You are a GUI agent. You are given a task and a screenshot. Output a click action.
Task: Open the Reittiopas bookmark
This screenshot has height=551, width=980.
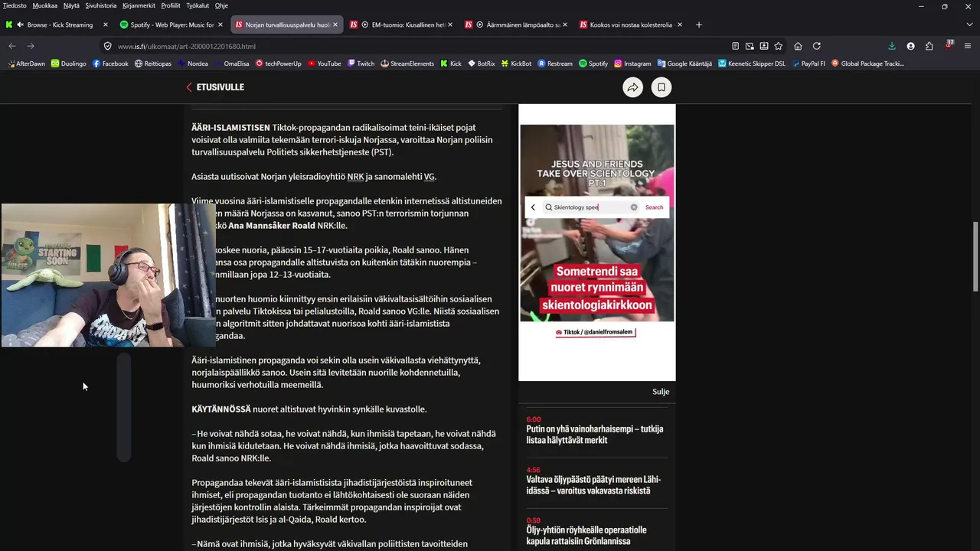[153, 64]
